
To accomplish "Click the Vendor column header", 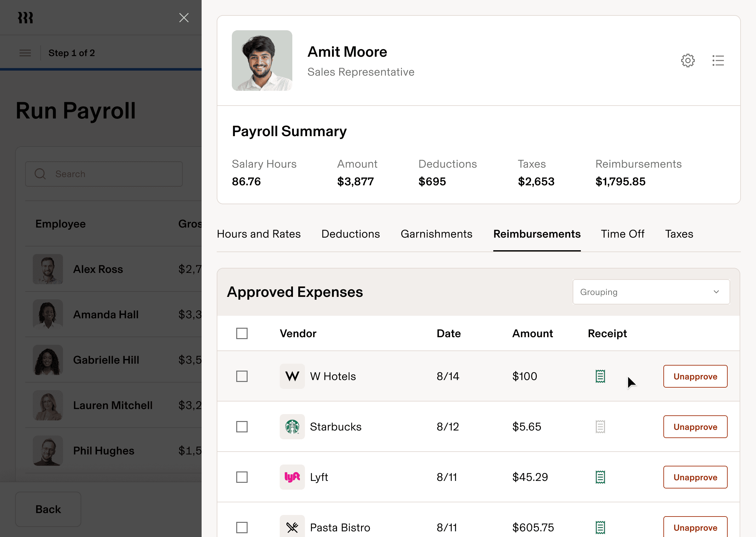I will 298,333.
